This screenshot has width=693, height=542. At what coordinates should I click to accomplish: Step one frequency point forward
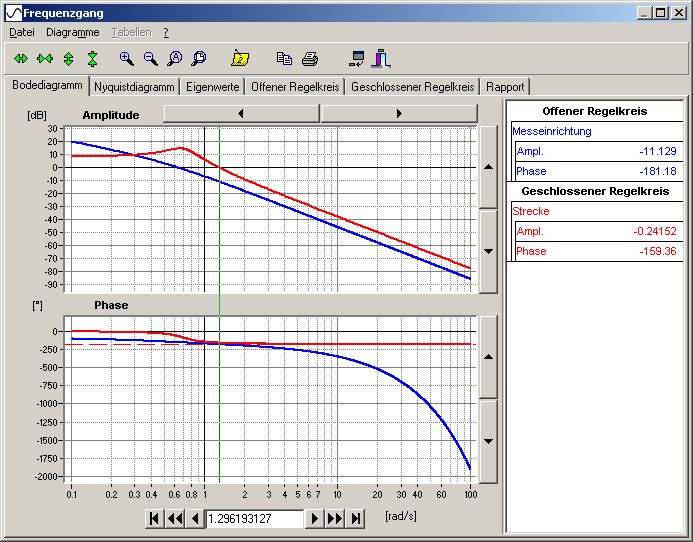point(315,518)
